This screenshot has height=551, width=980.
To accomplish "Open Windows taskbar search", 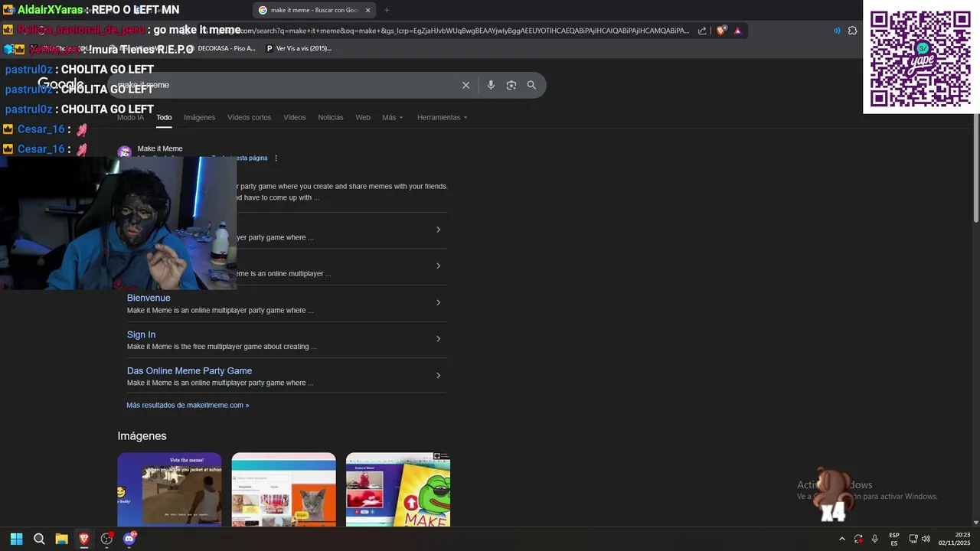I will pos(39,539).
